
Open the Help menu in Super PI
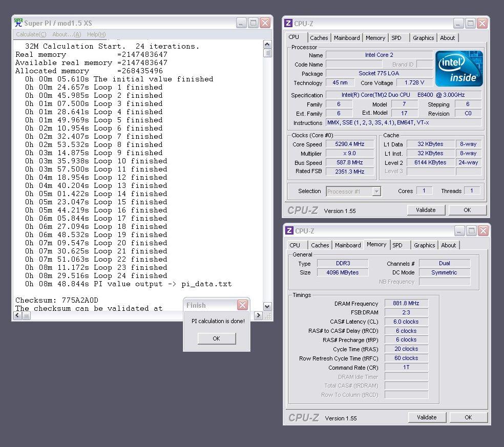(x=96, y=34)
